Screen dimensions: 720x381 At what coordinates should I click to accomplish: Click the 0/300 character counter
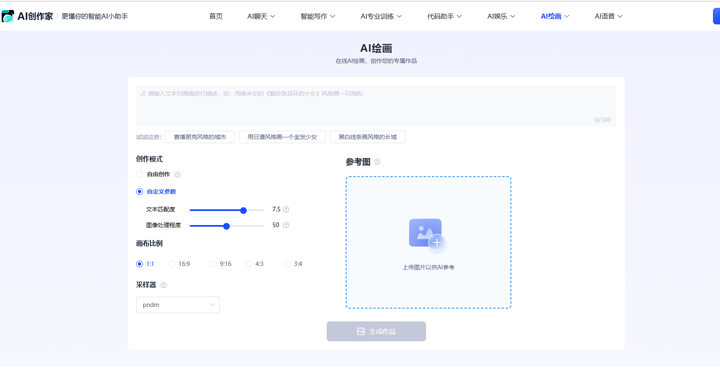coord(602,120)
